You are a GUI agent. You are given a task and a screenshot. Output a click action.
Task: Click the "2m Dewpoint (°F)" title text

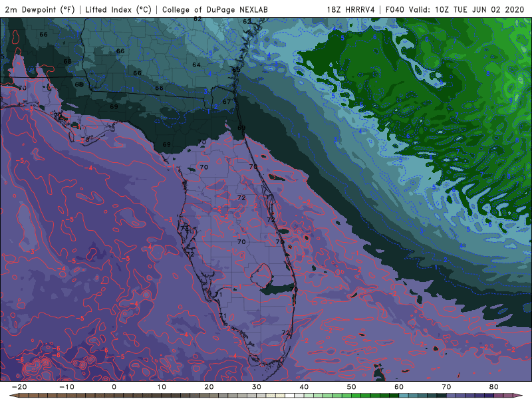pyautogui.click(x=40, y=9)
